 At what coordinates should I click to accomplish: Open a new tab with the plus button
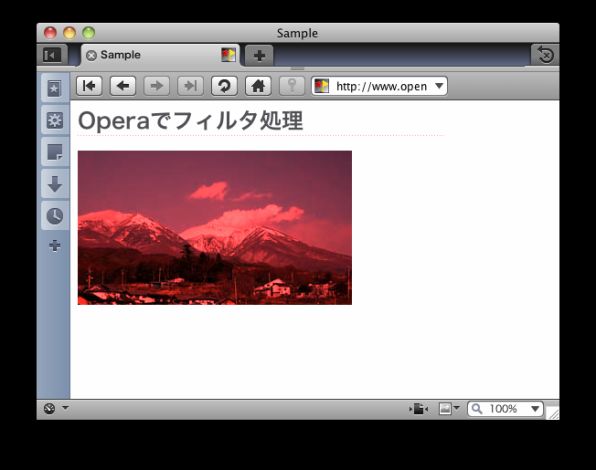259,55
